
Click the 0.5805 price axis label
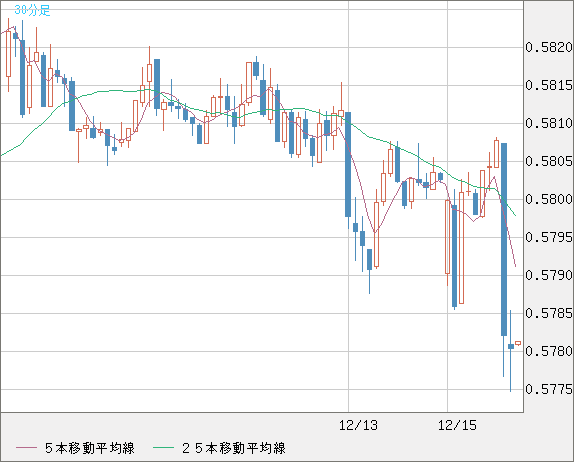point(549,161)
